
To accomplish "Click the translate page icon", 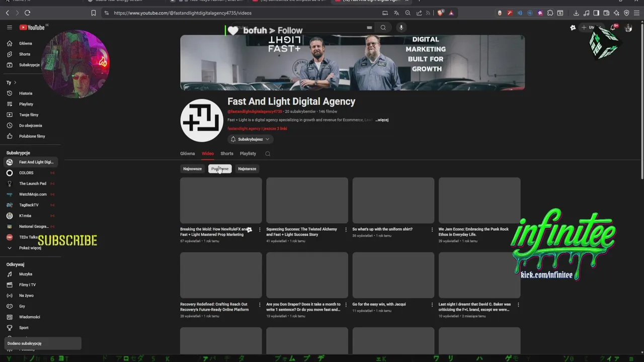I will click(396, 13).
